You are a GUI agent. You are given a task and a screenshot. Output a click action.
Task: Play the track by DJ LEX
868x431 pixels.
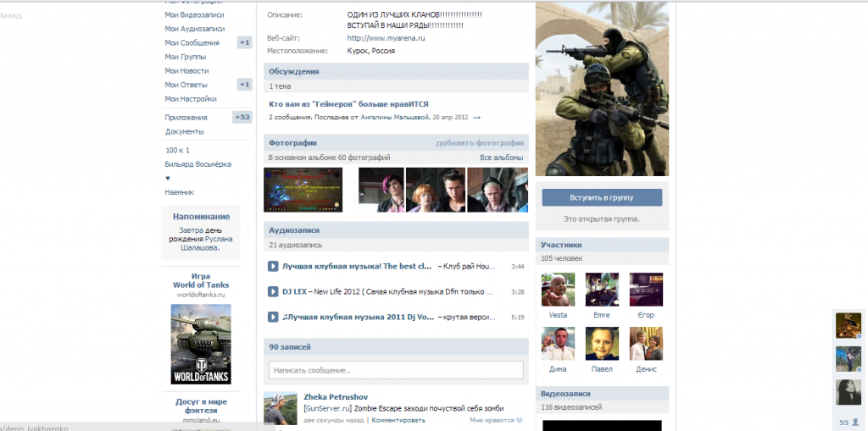(273, 291)
